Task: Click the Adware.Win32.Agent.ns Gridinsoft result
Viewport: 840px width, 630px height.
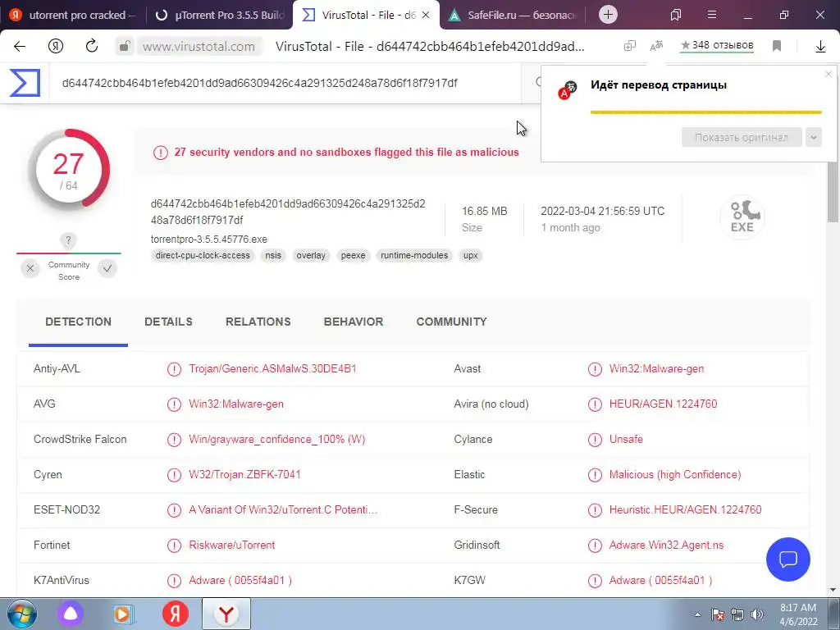Action: pos(666,546)
